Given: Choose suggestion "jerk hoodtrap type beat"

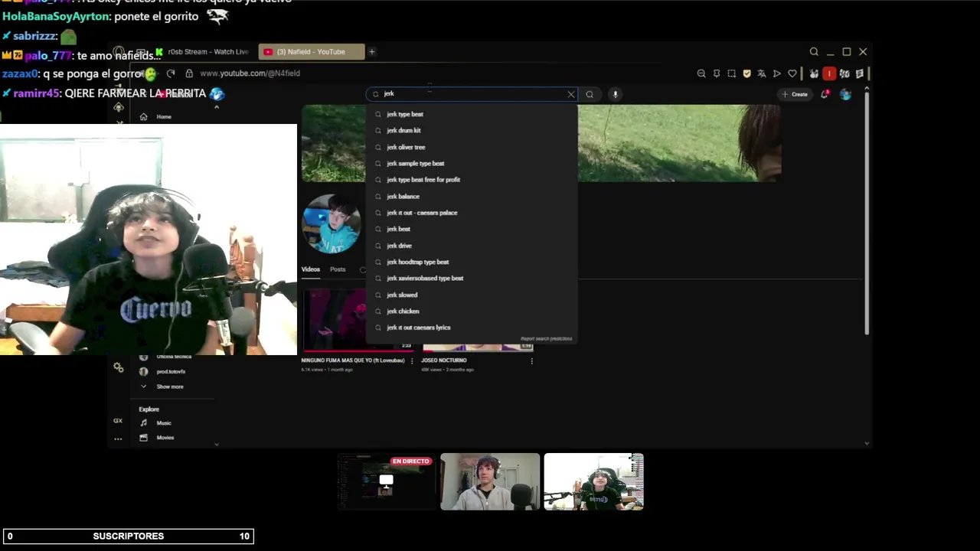Looking at the screenshot, I should [472, 262].
